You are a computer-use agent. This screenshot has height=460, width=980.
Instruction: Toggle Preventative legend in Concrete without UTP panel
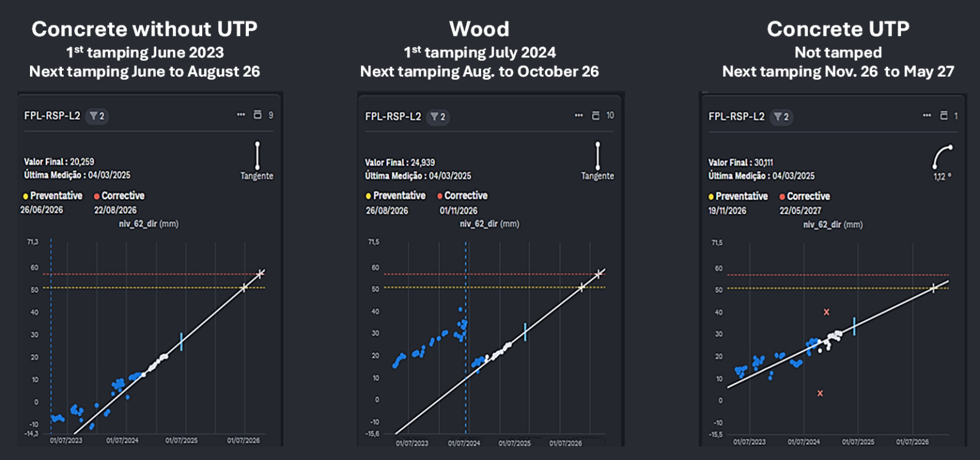click(x=51, y=196)
